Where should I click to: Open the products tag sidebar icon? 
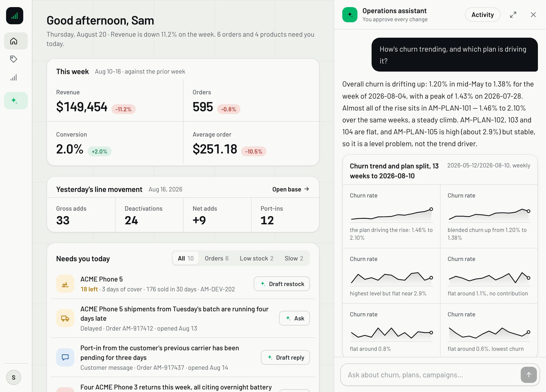pos(14,59)
